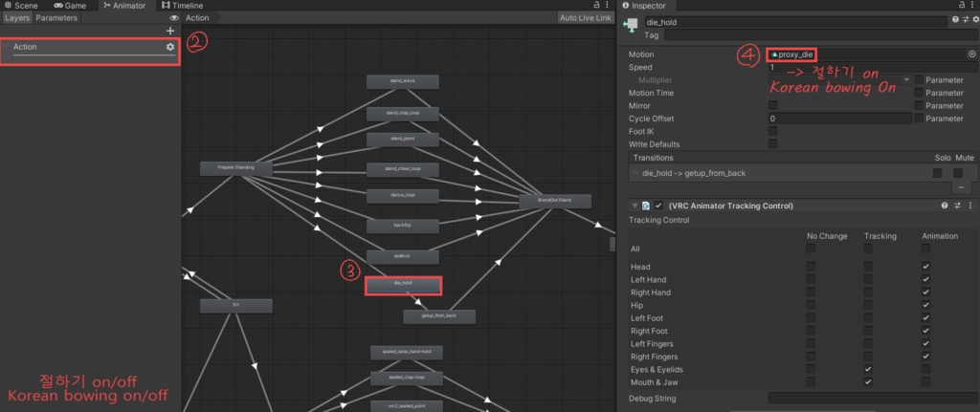The width and height of the screenshot is (980, 412).
Task: Toggle the Mirror checkbox
Action: tap(773, 105)
